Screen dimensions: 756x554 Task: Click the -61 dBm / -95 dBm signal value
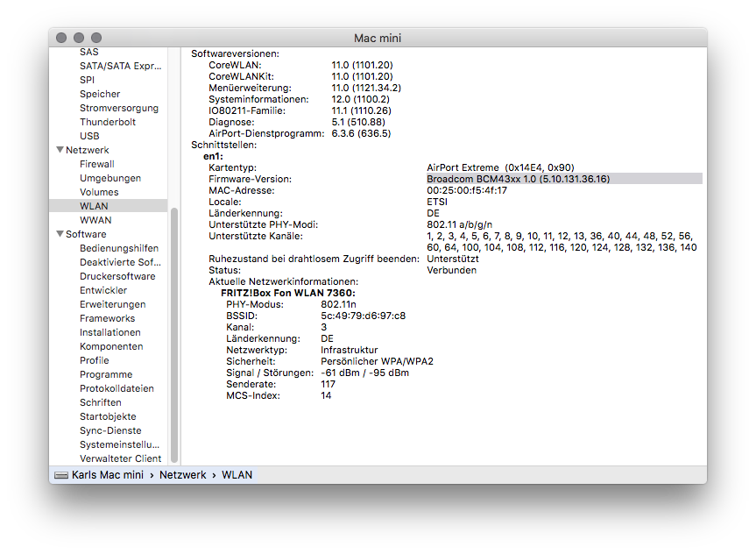click(364, 373)
